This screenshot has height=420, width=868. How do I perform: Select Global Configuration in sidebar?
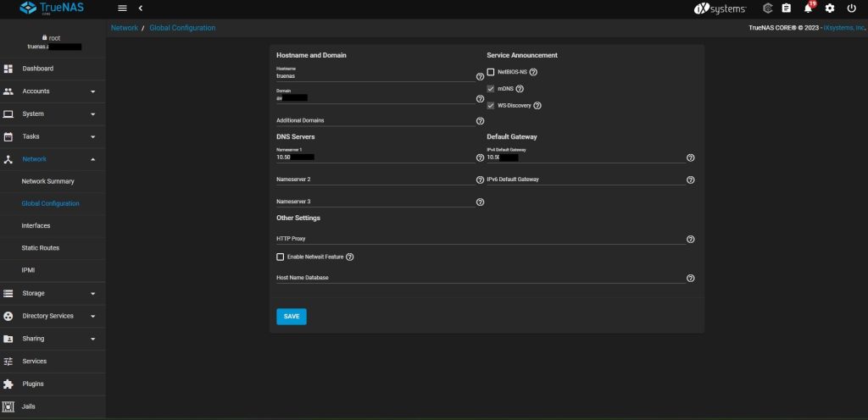click(x=50, y=203)
